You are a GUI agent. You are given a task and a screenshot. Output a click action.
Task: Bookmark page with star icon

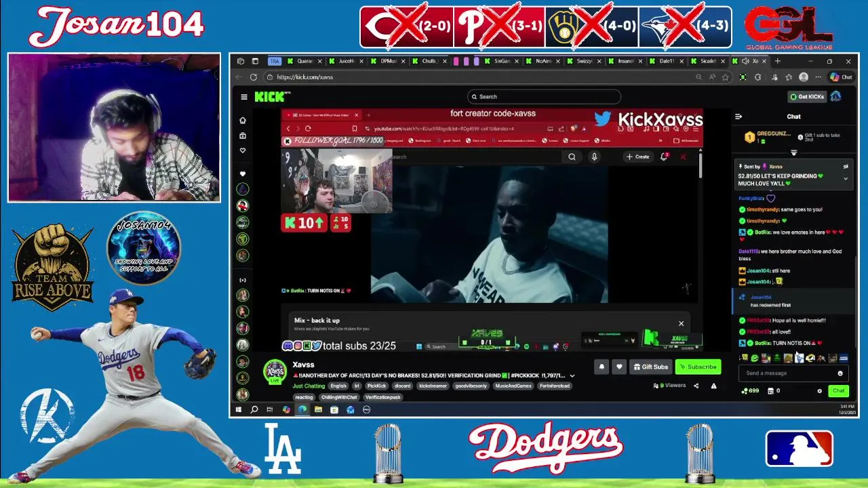725,77
